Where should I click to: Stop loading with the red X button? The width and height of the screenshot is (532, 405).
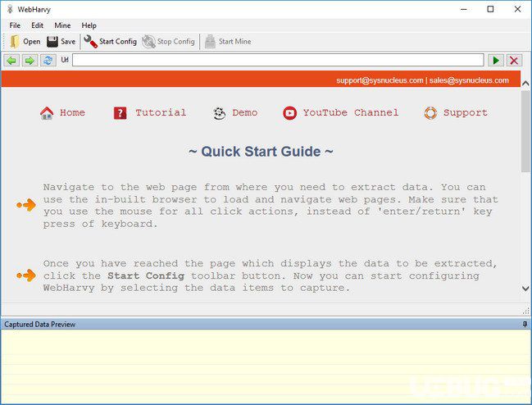(x=514, y=61)
